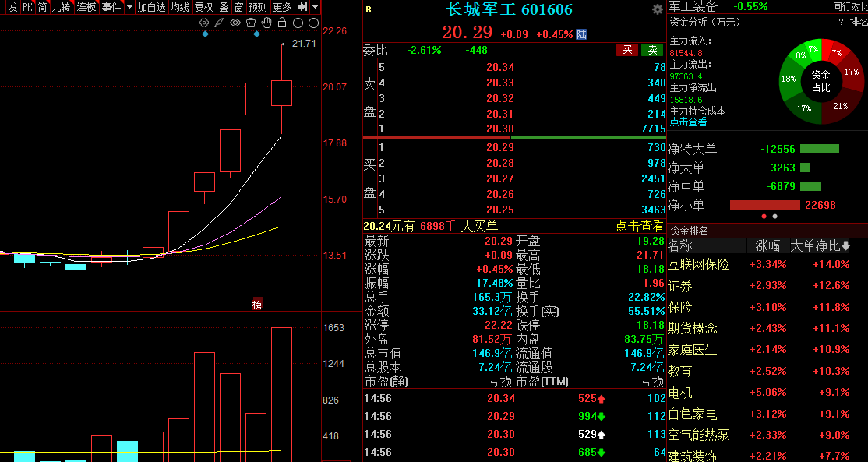Open the PK comparison tool
The width and height of the screenshot is (868, 462).
pyautogui.click(x=27, y=7)
